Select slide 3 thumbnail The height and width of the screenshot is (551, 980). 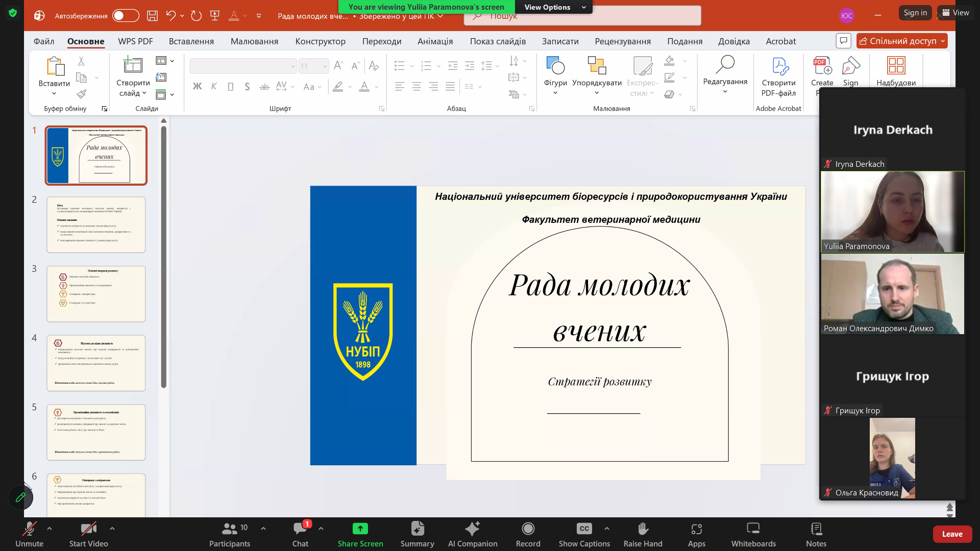[x=96, y=294]
